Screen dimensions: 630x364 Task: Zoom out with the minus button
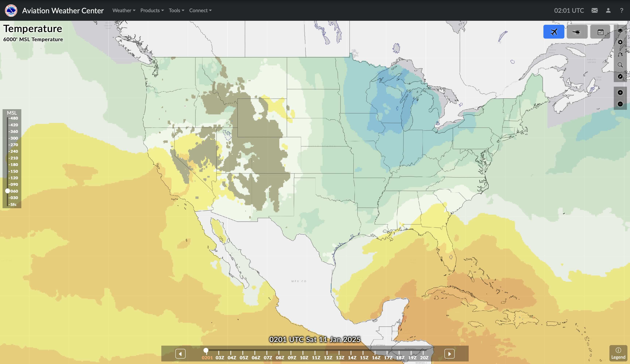[x=620, y=104]
